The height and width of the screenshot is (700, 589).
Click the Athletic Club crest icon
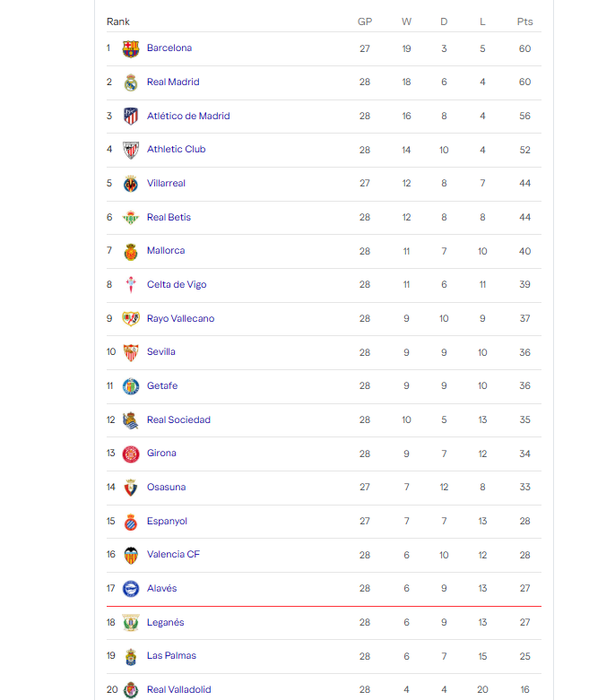pyautogui.click(x=131, y=150)
